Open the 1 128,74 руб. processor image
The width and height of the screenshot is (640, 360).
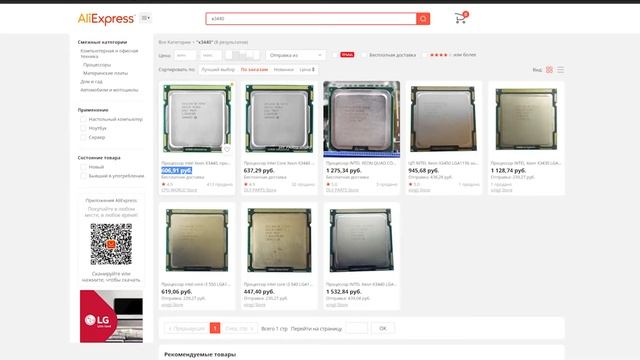point(526,119)
